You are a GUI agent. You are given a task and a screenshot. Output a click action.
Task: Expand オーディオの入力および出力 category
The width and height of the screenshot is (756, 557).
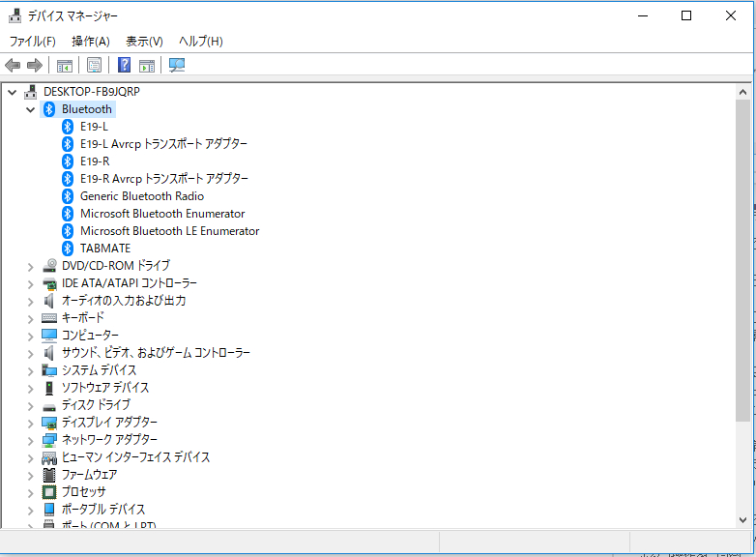(30, 301)
